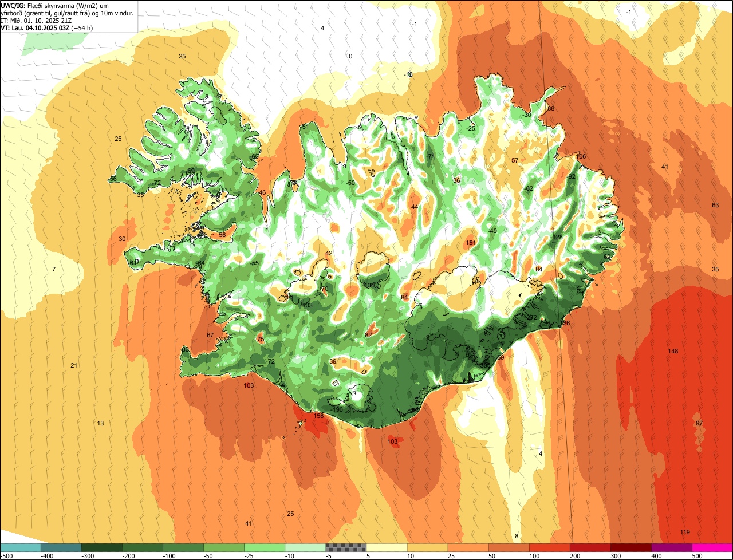Click the -50 to -25 legend swatch
This screenshot has height=560, width=733.
point(223,547)
